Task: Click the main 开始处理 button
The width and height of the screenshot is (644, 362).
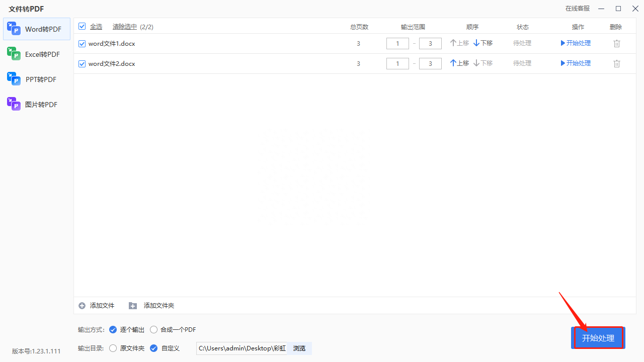Action: [598, 338]
